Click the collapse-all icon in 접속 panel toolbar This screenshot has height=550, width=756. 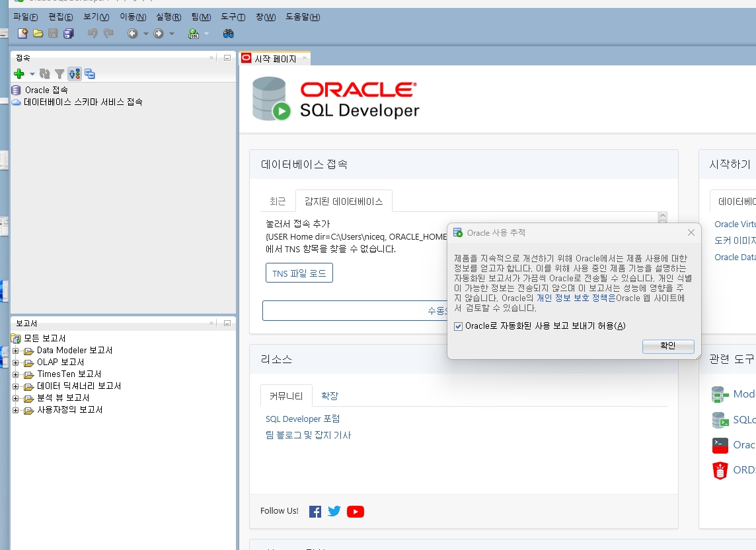tap(90, 74)
